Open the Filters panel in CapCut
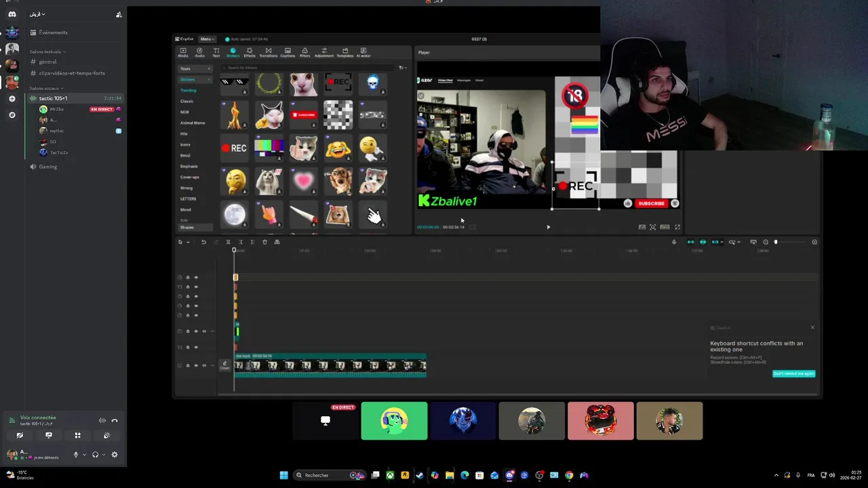Screen dimensions: 868x488 pos(304,52)
